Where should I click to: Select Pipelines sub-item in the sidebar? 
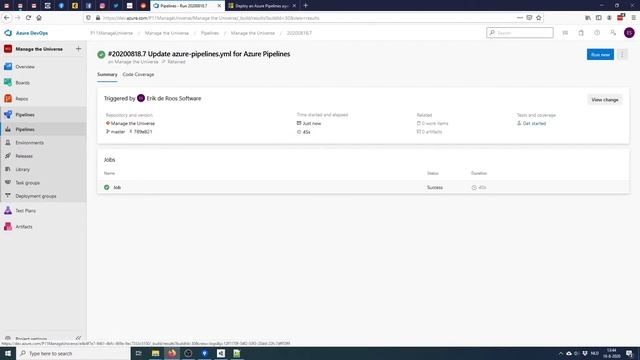point(25,129)
